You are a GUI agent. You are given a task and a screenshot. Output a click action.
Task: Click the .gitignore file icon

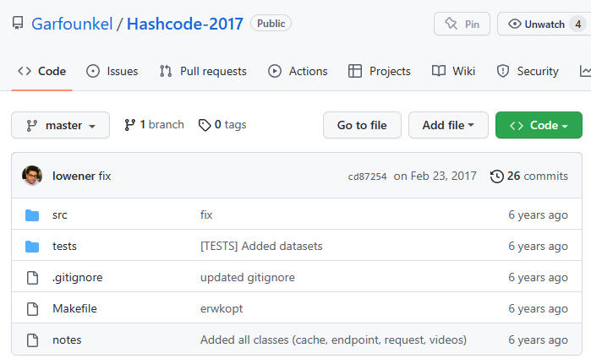click(32, 278)
